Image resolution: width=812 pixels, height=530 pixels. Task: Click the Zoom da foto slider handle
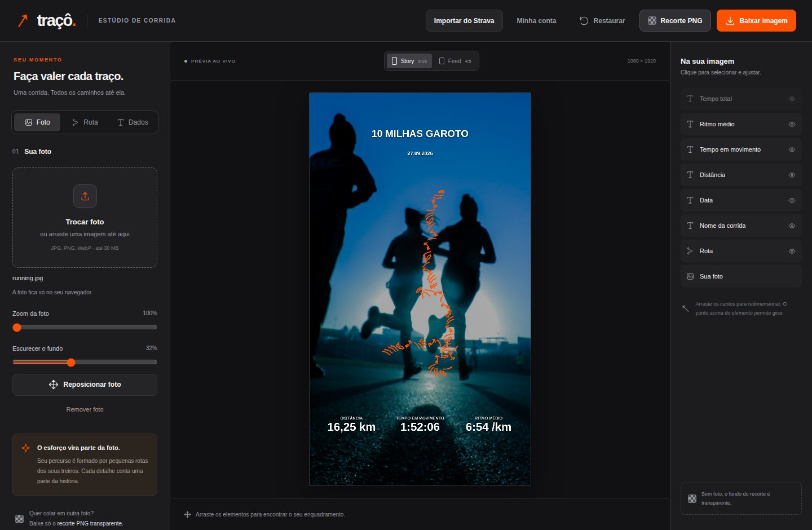pyautogui.click(x=17, y=328)
